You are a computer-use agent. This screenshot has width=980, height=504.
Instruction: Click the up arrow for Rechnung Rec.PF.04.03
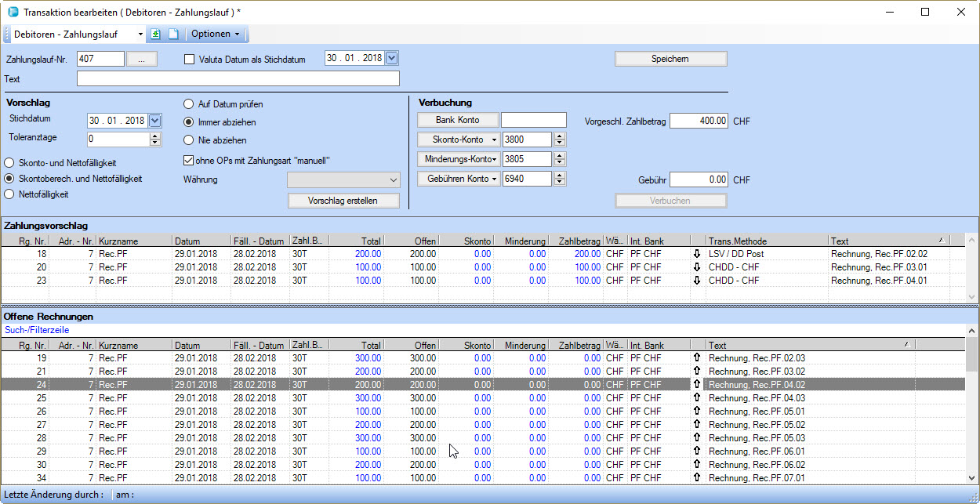pyautogui.click(x=697, y=398)
